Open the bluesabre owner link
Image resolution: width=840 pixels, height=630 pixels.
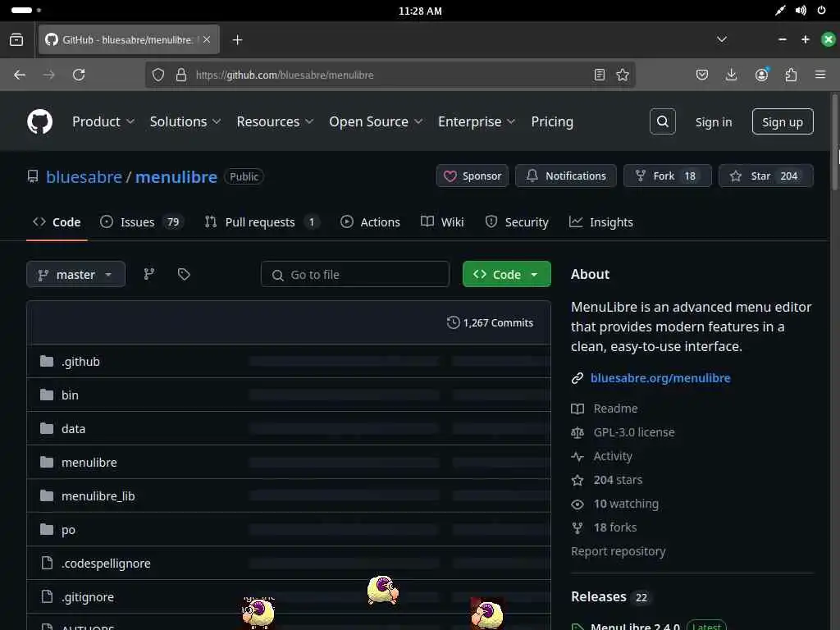tap(84, 177)
